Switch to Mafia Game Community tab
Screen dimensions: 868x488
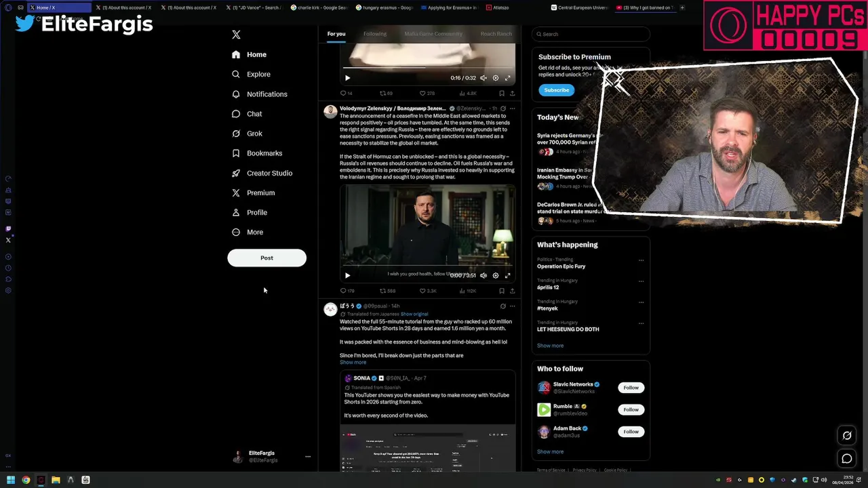(x=433, y=34)
